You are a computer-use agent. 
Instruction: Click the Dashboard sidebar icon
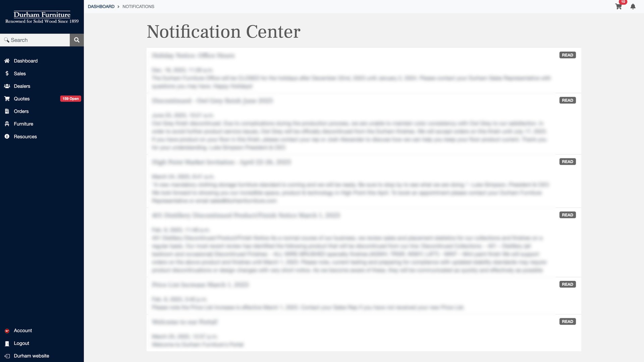7,61
